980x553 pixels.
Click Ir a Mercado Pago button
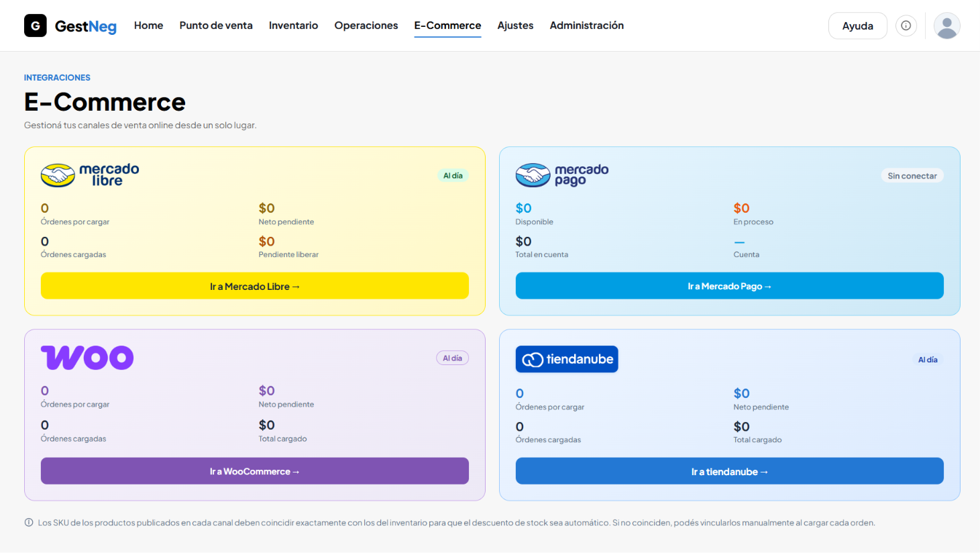(730, 286)
